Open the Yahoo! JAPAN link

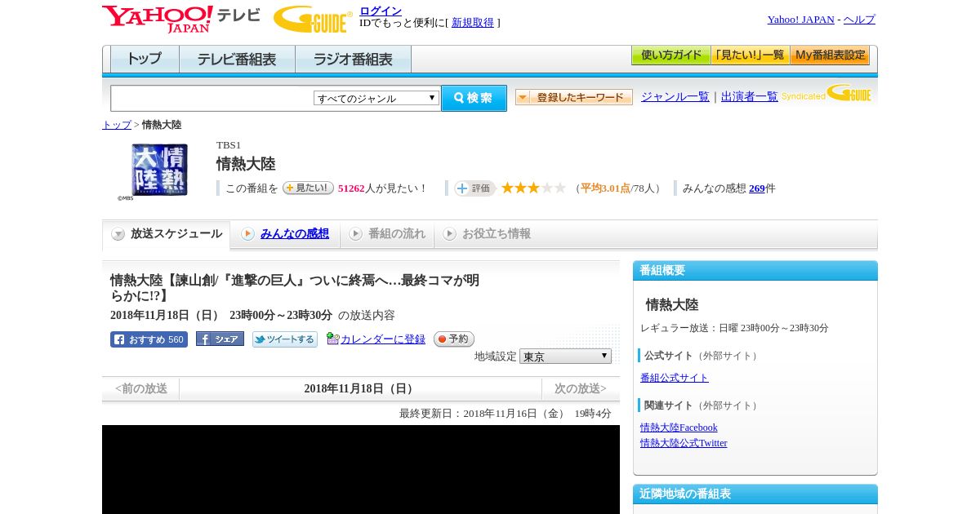pyautogui.click(x=800, y=20)
